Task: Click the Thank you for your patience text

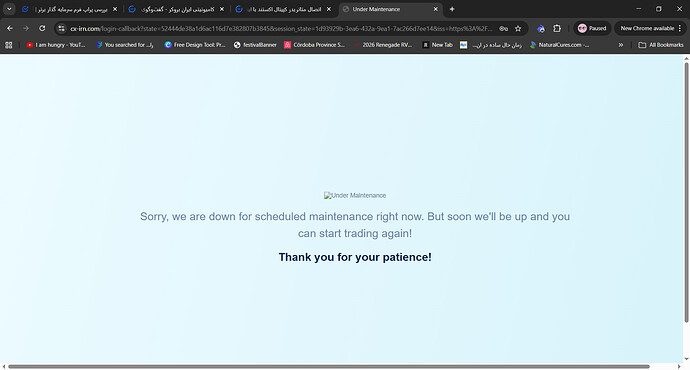Action: pos(355,257)
